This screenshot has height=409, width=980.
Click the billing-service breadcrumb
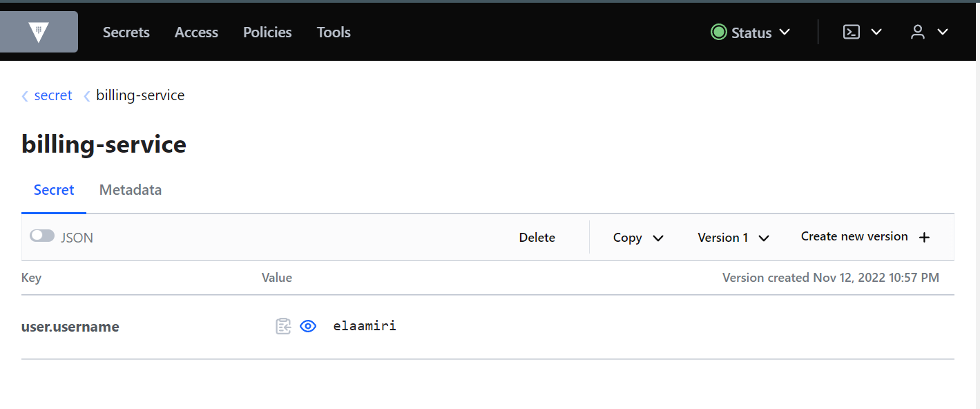pos(140,95)
